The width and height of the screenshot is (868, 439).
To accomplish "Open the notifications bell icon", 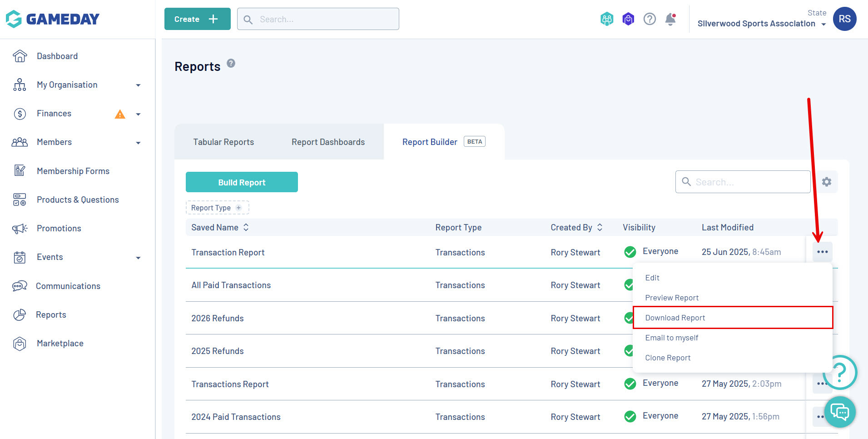I will (670, 19).
